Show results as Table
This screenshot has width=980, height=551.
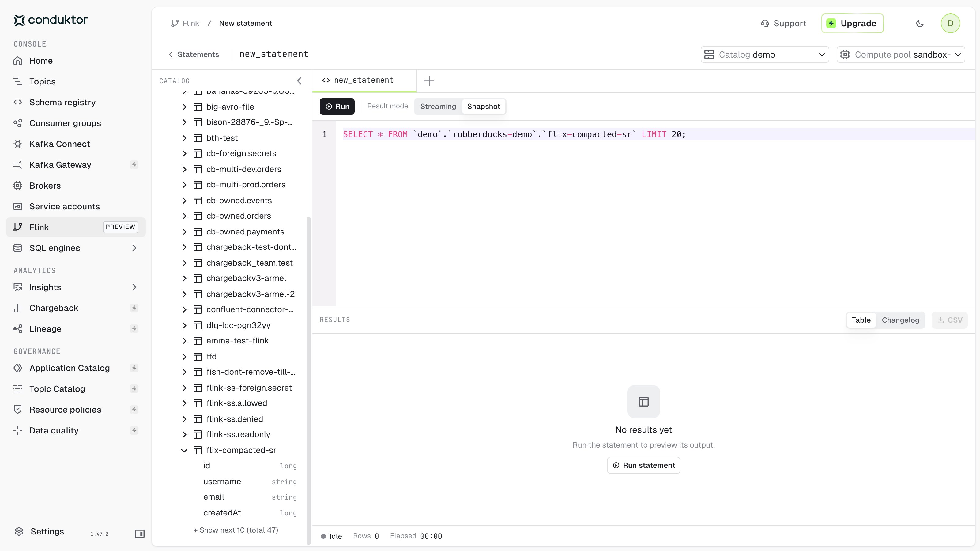point(861,320)
